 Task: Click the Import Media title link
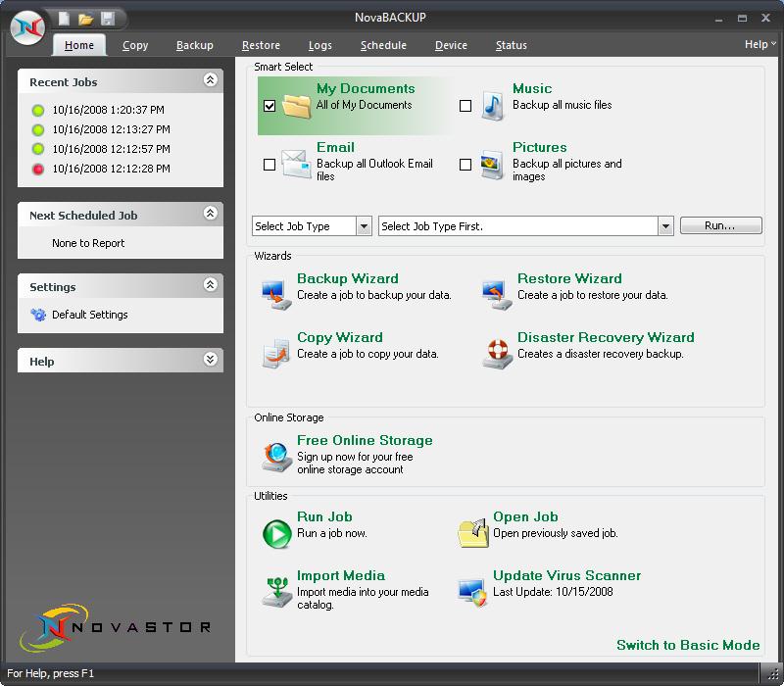click(x=341, y=575)
